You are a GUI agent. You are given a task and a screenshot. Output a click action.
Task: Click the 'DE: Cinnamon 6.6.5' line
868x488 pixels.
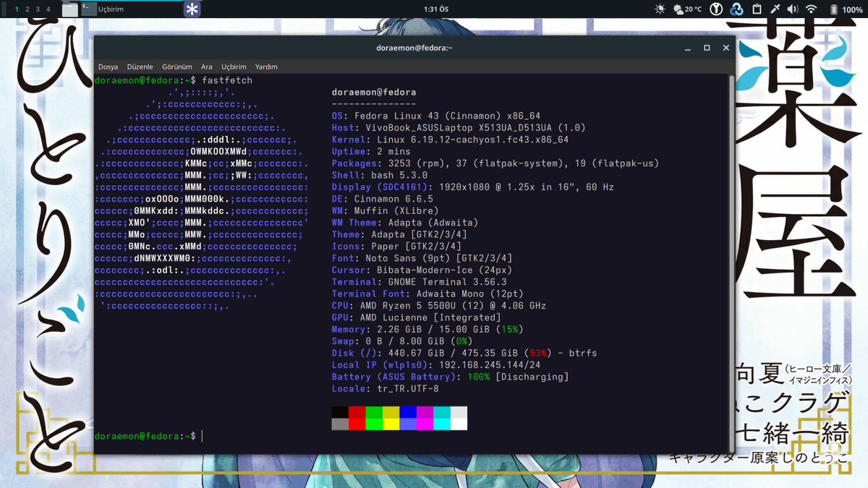pos(383,199)
